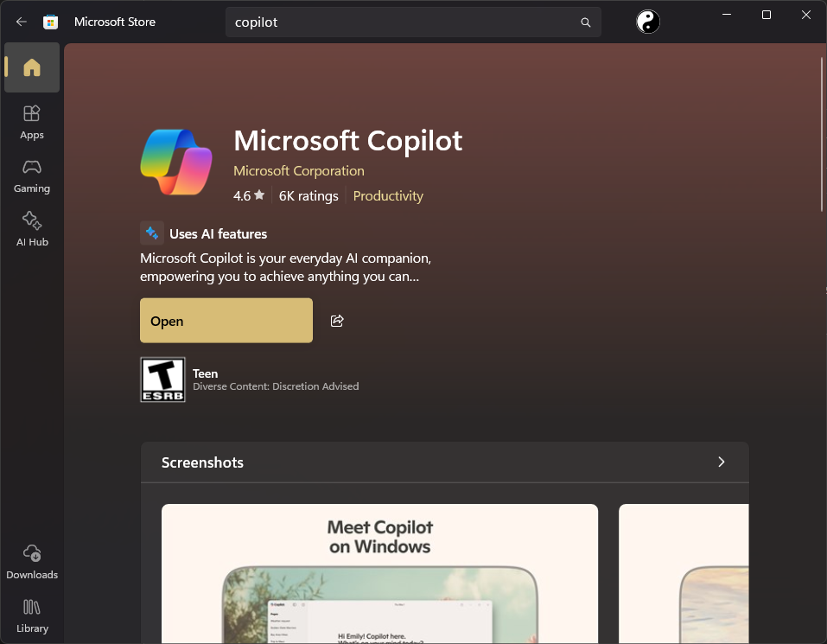Maximize the Microsoft Store window

tap(767, 15)
